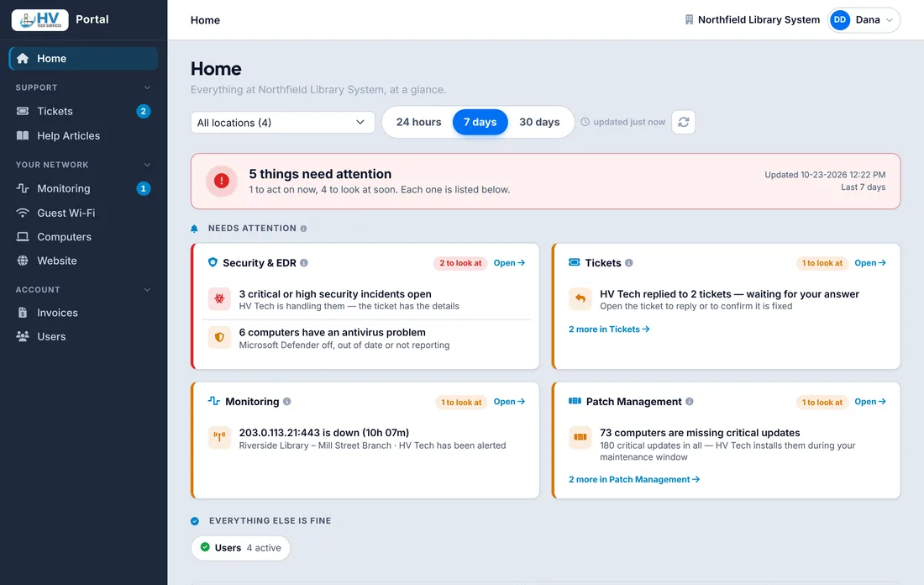
Task: Click info icon beside Tickets card title
Action: 629,263
